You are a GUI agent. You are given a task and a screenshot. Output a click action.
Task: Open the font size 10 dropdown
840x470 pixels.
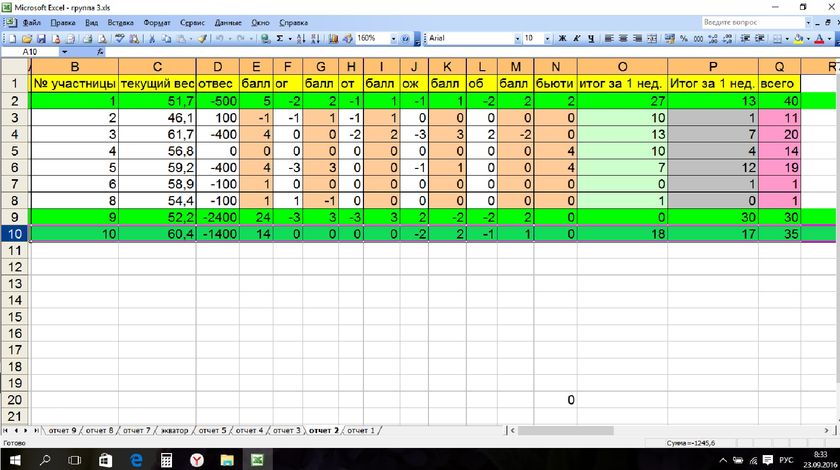(x=547, y=39)
